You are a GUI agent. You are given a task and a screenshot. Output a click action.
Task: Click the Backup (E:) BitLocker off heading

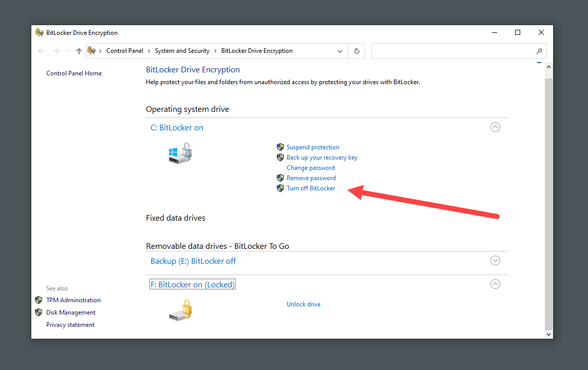(x=193, y=261)
